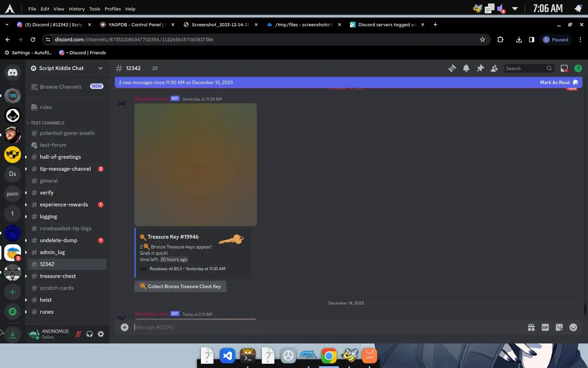Open browser downloads icon

click(x=519, y=40)
